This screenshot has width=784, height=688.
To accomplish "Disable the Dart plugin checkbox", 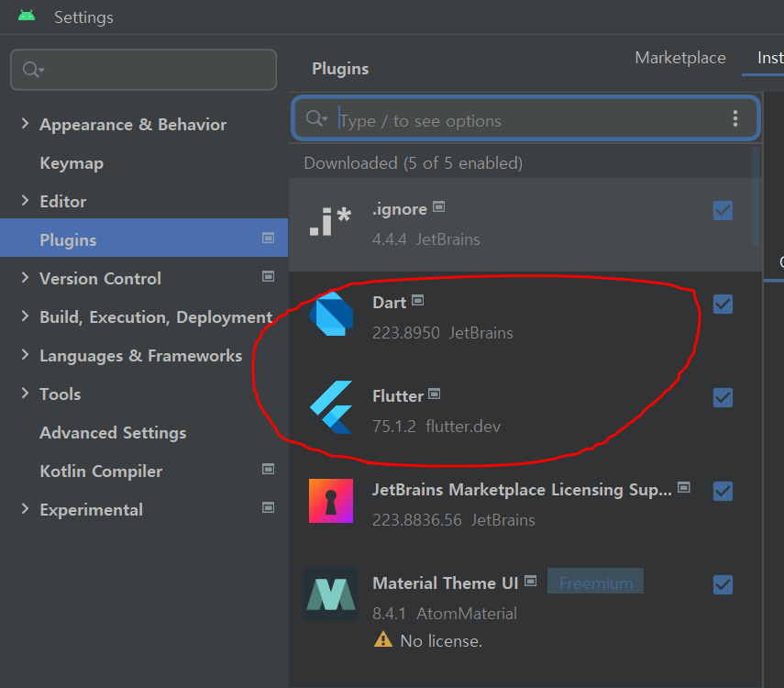I will pyautogui.click(x=723, y=305).
